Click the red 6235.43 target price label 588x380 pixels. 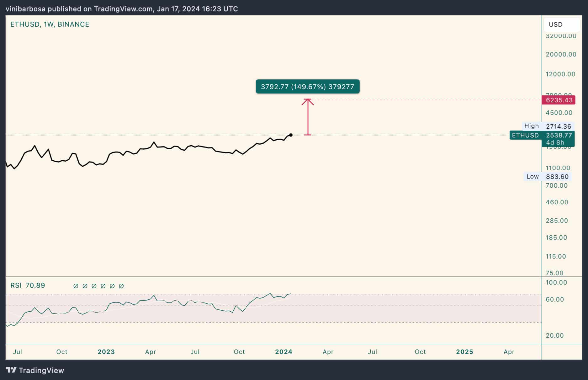tap(559, 100)
